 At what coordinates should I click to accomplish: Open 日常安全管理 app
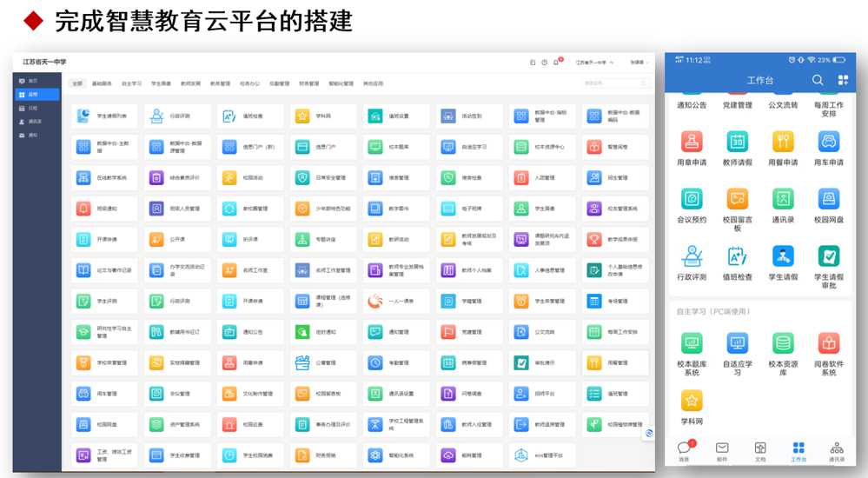coord(323,178)
